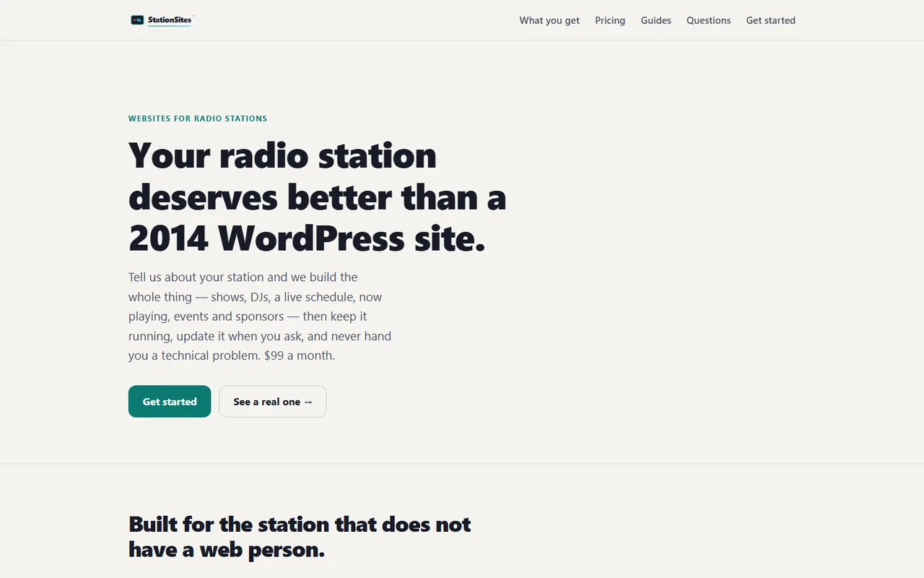Viewport: 924px width, 578px height.
Task: Click the heading Built for the station
Action: 300,537
